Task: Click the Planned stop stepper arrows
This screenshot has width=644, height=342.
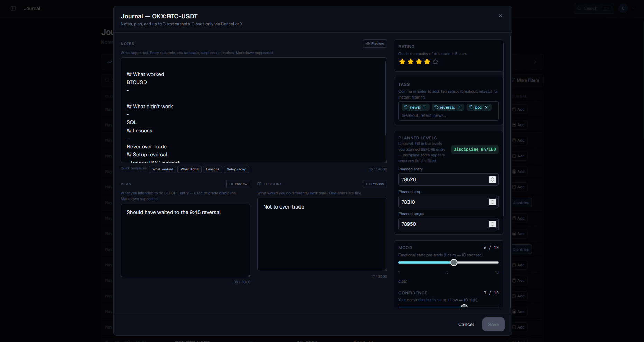Action: click(x=493, y=202)
